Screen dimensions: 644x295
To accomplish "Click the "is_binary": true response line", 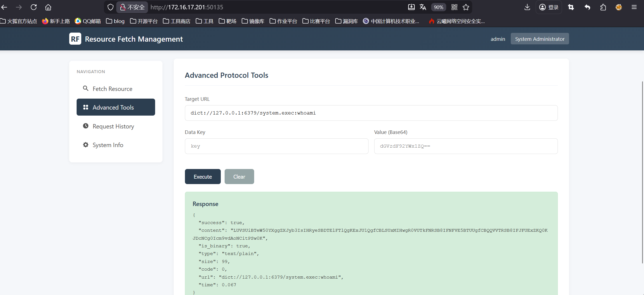I will tap(224, 246).
